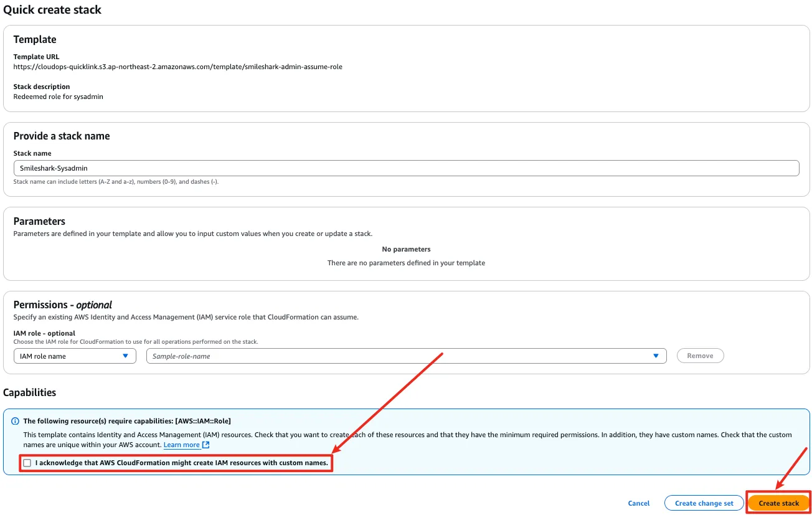812x515 pixels.
Task: Click the info icon in Capabilities notice
Action: (16, 421)
